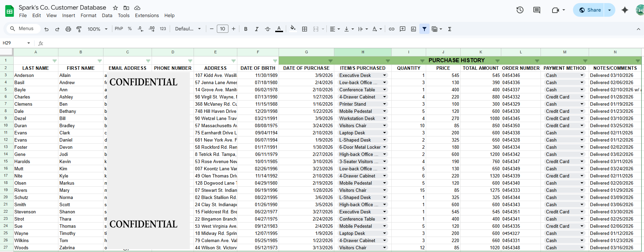Apply strikethrough formatting
The image size is (644, 252).
click(267, 29)
